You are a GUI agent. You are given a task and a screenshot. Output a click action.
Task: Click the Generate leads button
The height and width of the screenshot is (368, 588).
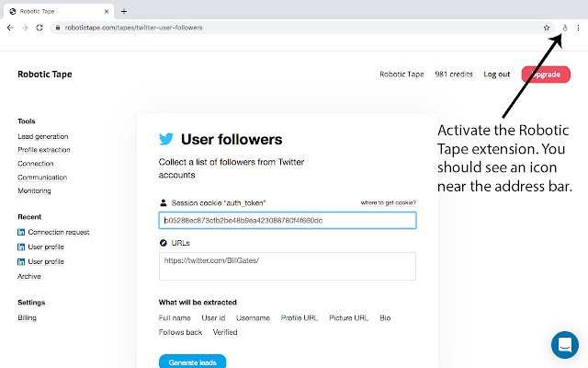click(x=192, y=362)
